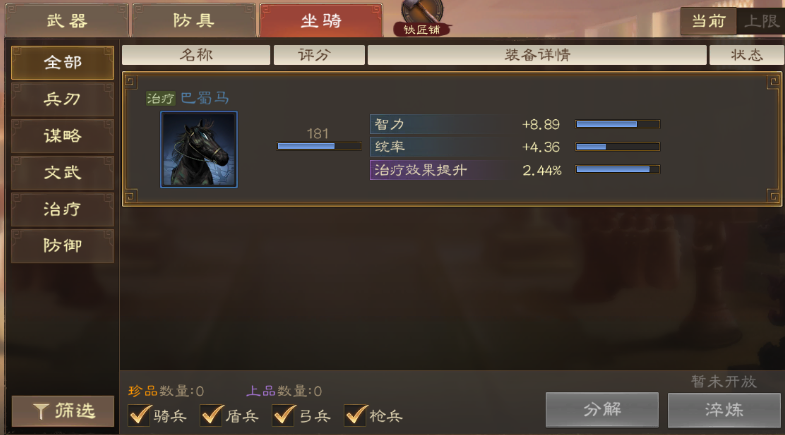Toggle the 骑兵 checkbox
This screenshot has width=785, height=435.
(x=139, y=415)
